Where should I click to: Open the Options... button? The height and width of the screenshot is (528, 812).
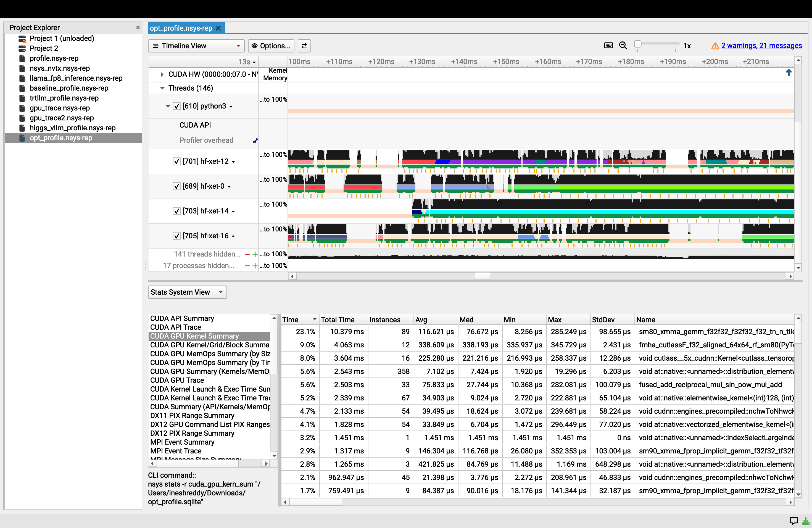(271, 46)
